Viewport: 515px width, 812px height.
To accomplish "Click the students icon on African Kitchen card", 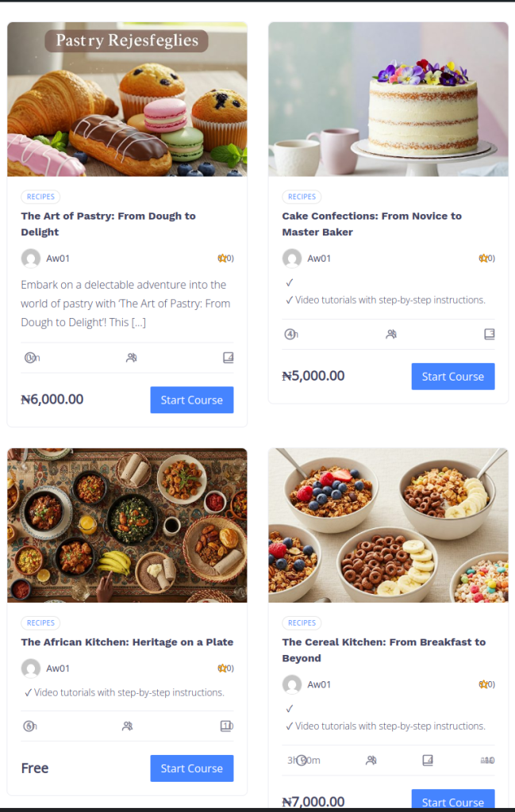I will click(x=127, y=726).
